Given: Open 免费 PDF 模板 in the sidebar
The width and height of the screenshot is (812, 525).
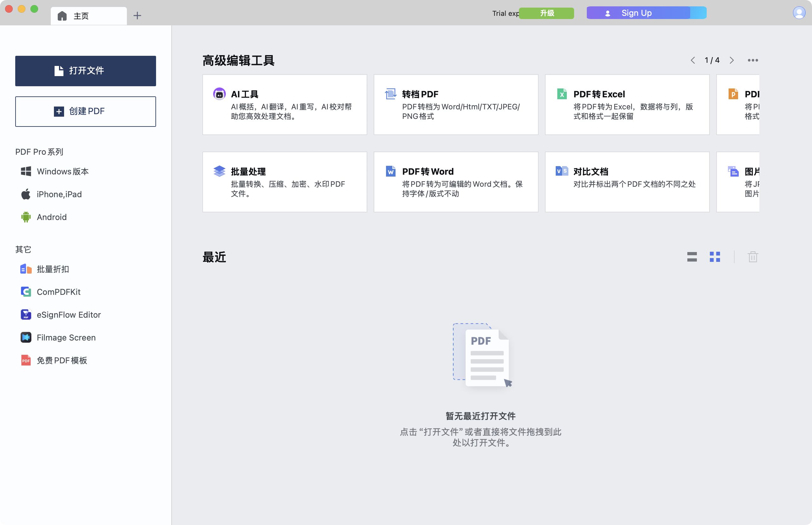Looking at the screenshot, I should 62,360.
